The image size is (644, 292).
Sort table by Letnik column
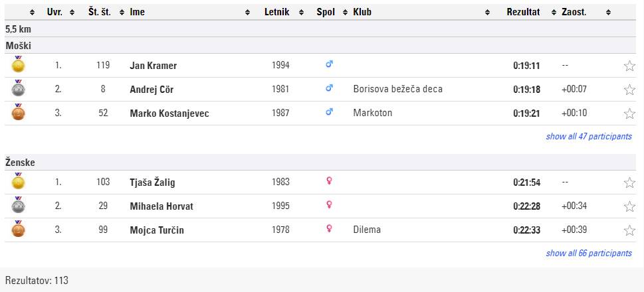coord(276,12)
